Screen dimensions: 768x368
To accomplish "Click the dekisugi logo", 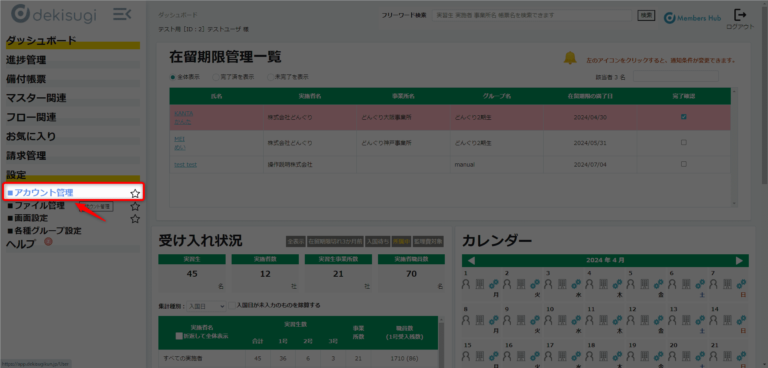I will point(54,14).
